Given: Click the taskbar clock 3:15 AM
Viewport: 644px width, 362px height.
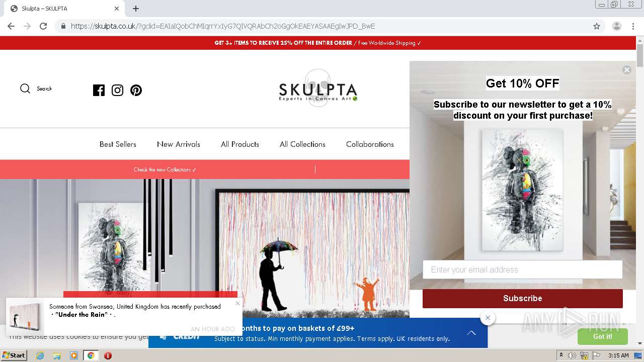Looking at the screenshot, I should click(x=618, y=355).
